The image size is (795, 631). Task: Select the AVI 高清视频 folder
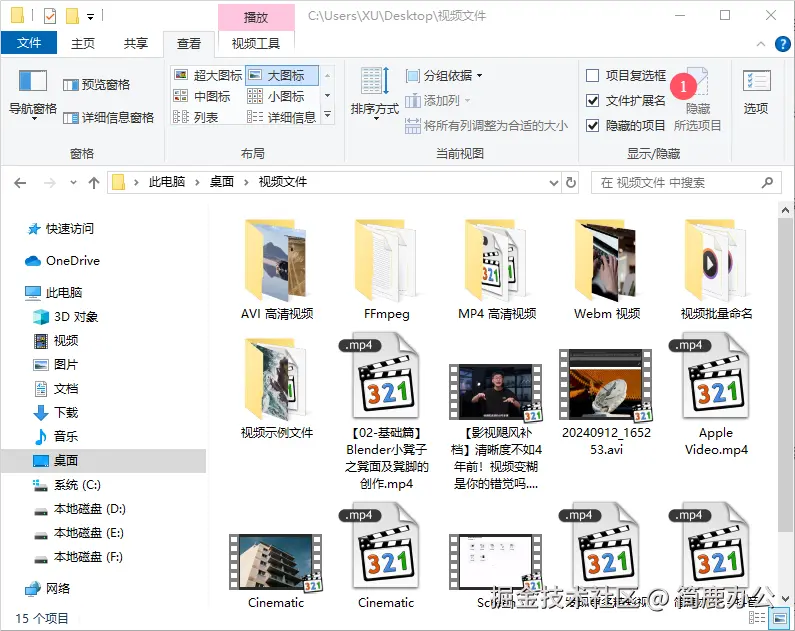[x=276, y=270]
